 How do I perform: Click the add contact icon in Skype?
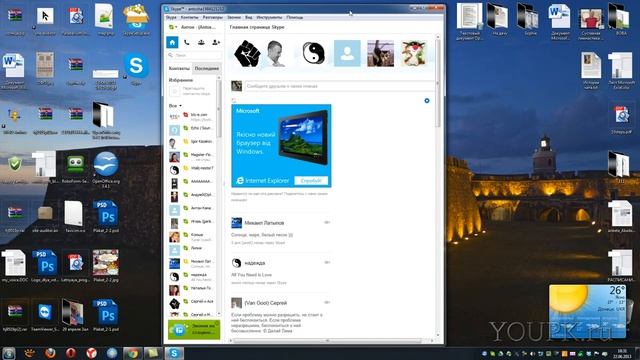pos(216,42)
